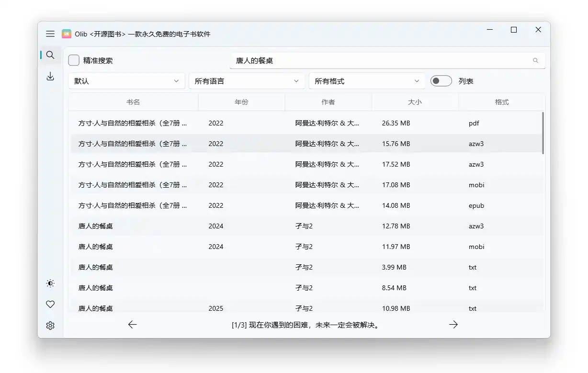Sort by the 书名 column header
The image size is (588, 373).
(x=133, y=102)
